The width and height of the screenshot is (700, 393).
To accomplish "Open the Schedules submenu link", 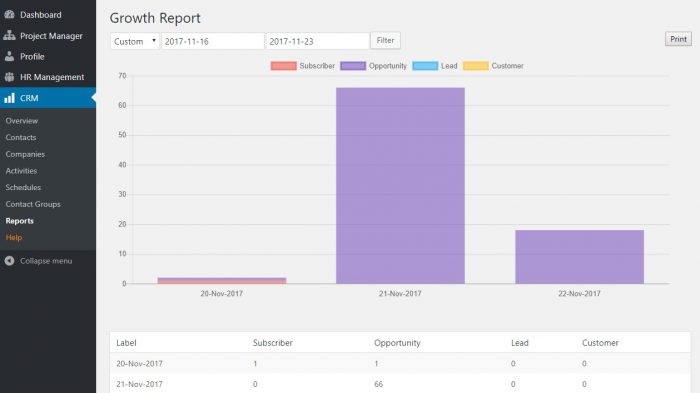I will [x=23, y=188].
